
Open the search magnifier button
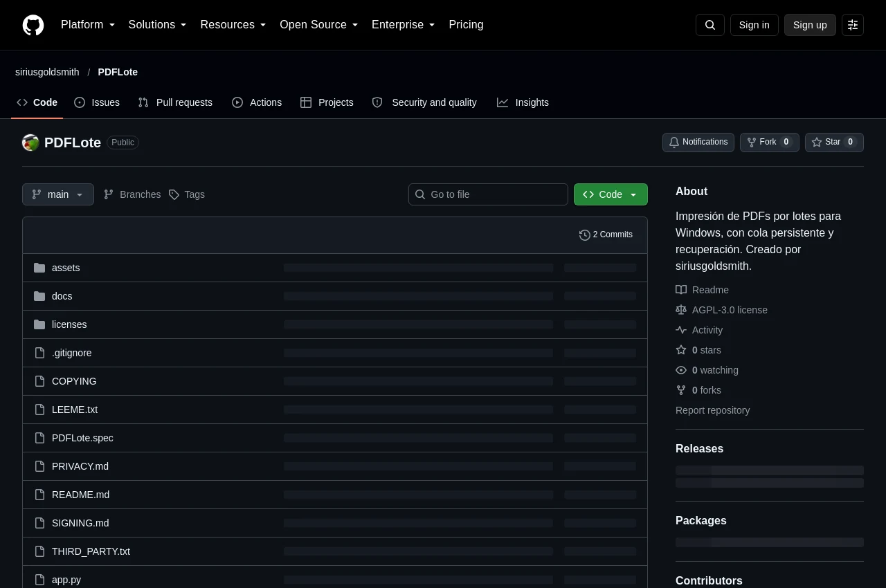(x=710, y=25)
